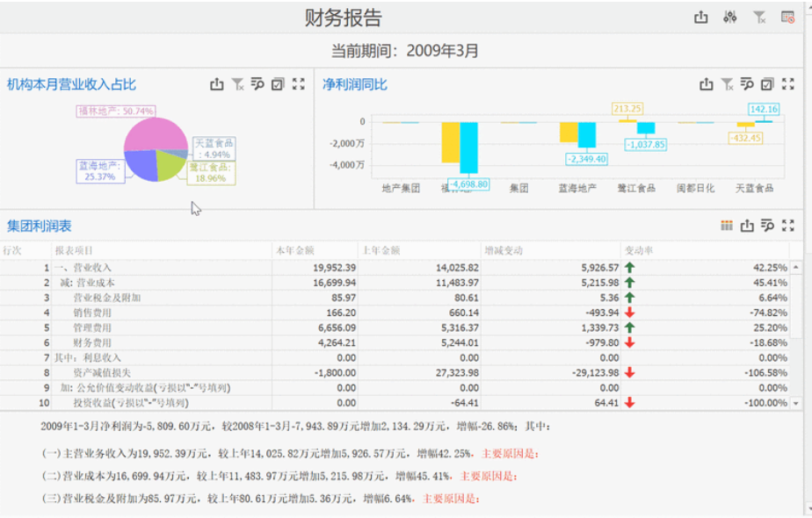Click the 蓝海地产 25.37% pie label
The image size is (812, 518).
(100, 171)
